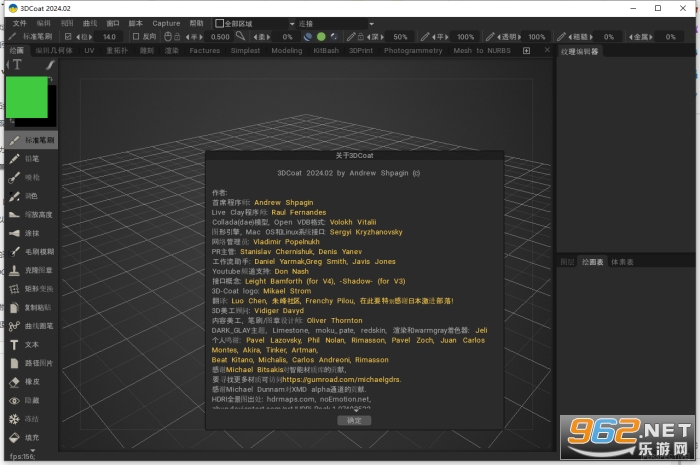The image size is (700, 465).
Task: Click the radius value field 14.0
Action: click(x=109, y=37)
